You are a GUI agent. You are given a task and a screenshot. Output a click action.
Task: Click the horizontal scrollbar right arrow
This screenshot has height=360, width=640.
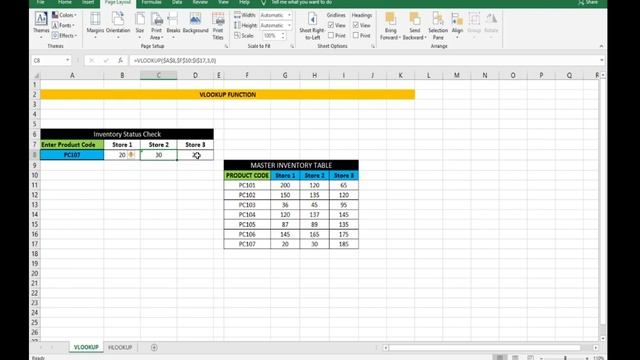(x=596, y=348)
